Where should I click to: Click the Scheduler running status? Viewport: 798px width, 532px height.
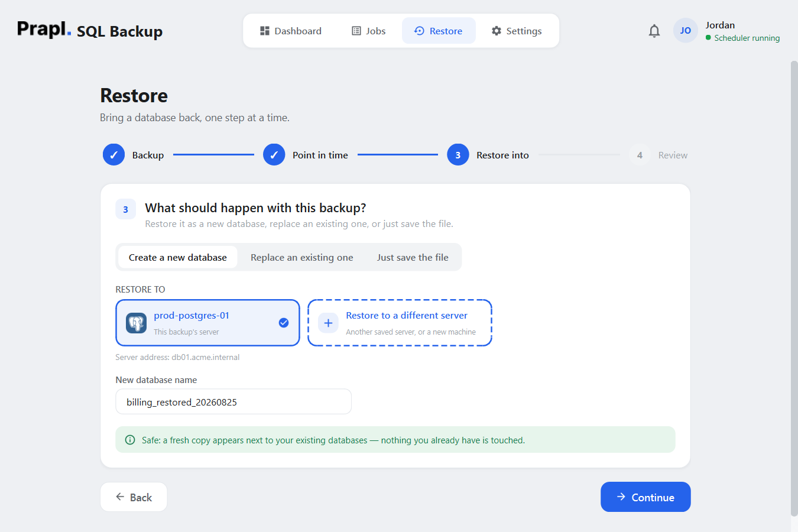(743, 38)
